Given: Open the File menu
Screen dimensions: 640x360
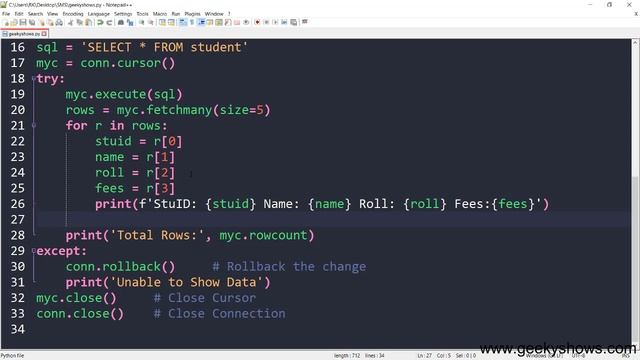Looking at the screenshot, I should [6, 13].
